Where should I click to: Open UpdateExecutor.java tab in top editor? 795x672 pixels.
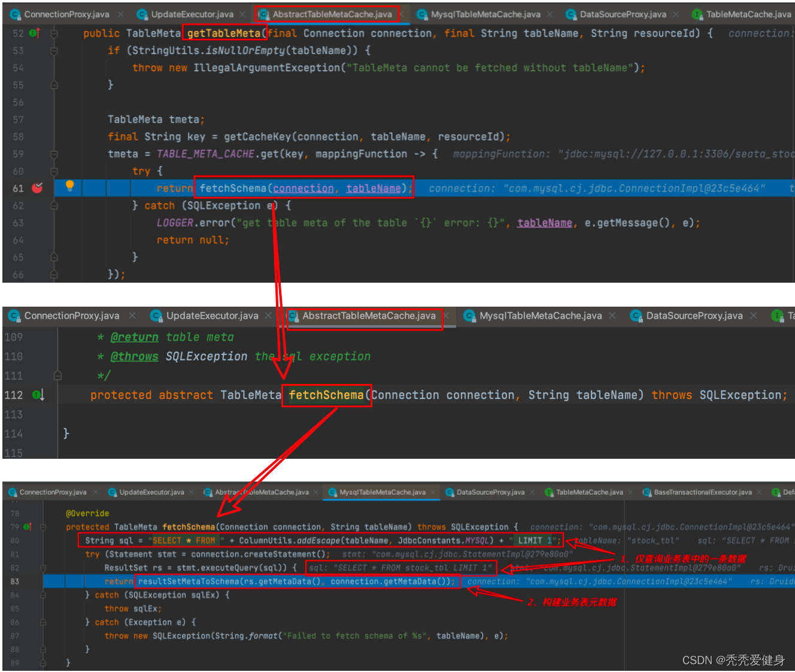point(192,14)
